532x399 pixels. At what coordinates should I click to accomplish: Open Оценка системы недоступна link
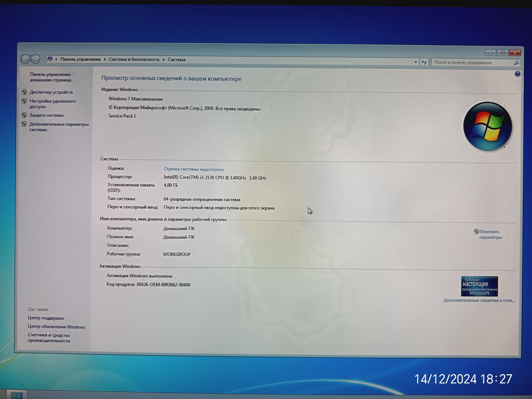(193, 169)
